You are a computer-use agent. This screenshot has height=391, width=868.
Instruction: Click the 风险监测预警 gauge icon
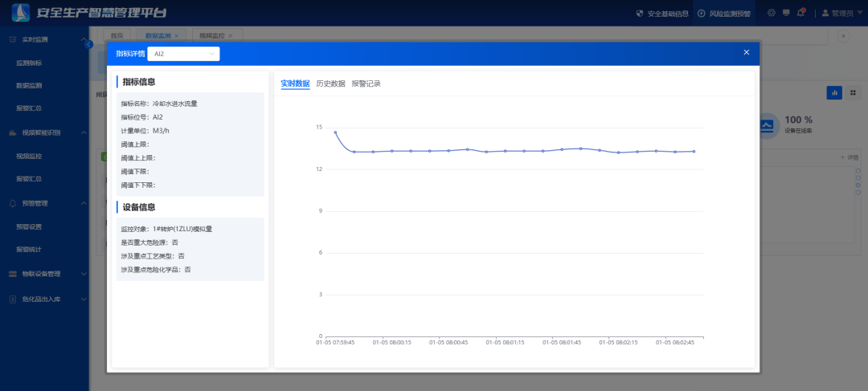(x=702, y=14)
